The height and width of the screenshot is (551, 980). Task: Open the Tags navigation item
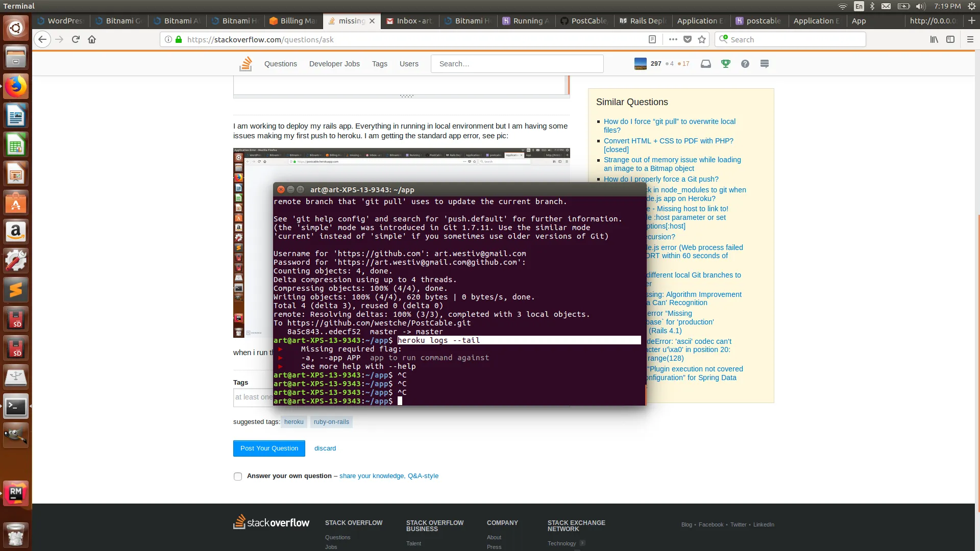379,64
